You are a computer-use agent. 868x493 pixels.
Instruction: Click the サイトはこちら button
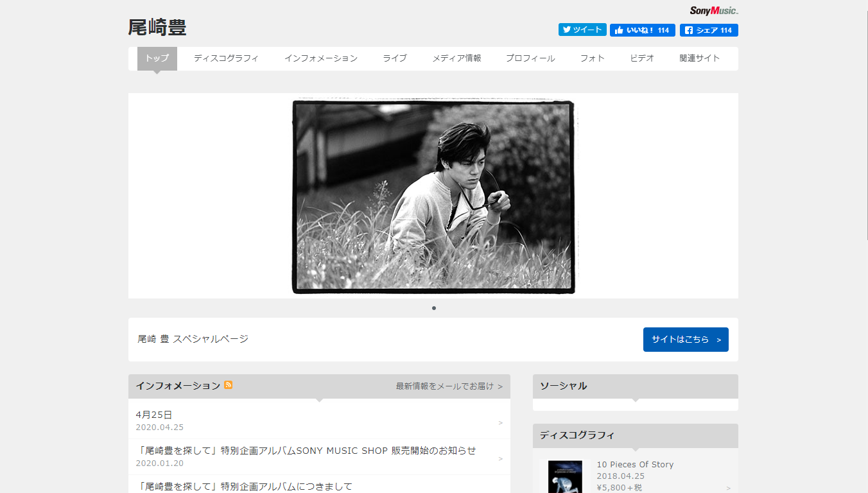pos(686,340)
